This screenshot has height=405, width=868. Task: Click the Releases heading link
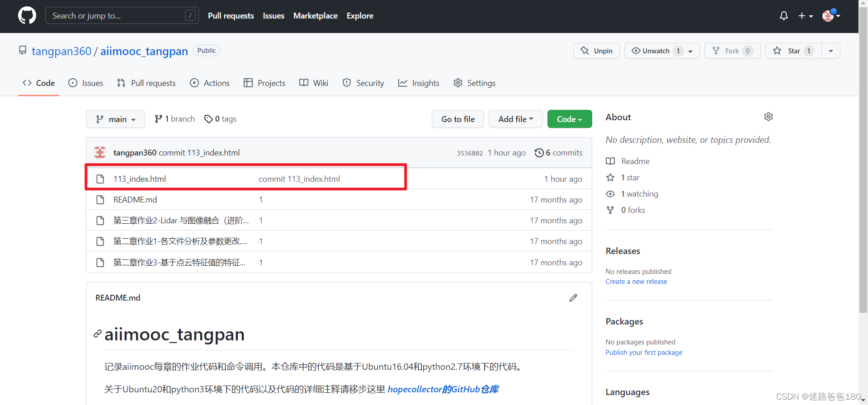click(x=623, y=251)
